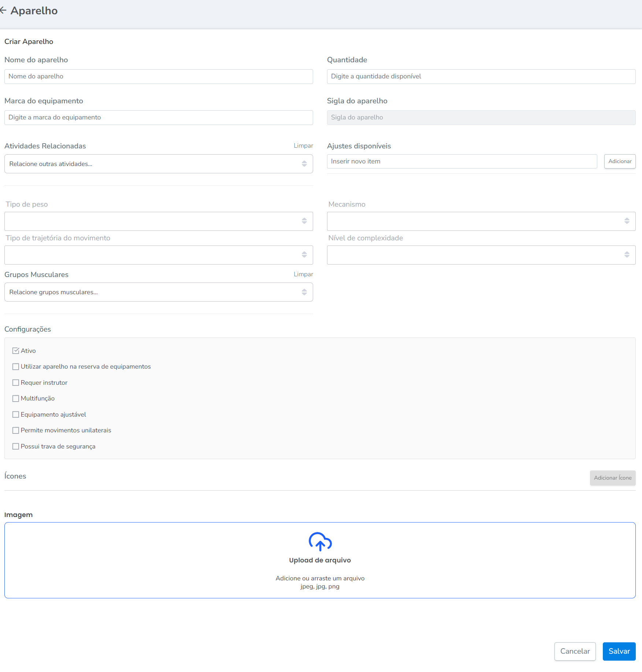
Task: Click the back arrow beside Aparelho
Action: [3, 11]
